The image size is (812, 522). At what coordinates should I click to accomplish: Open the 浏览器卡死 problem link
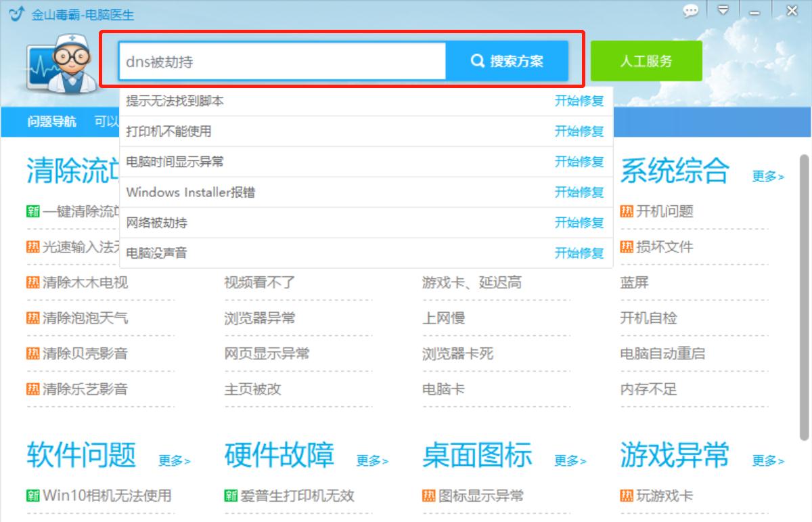pos(457,353)
